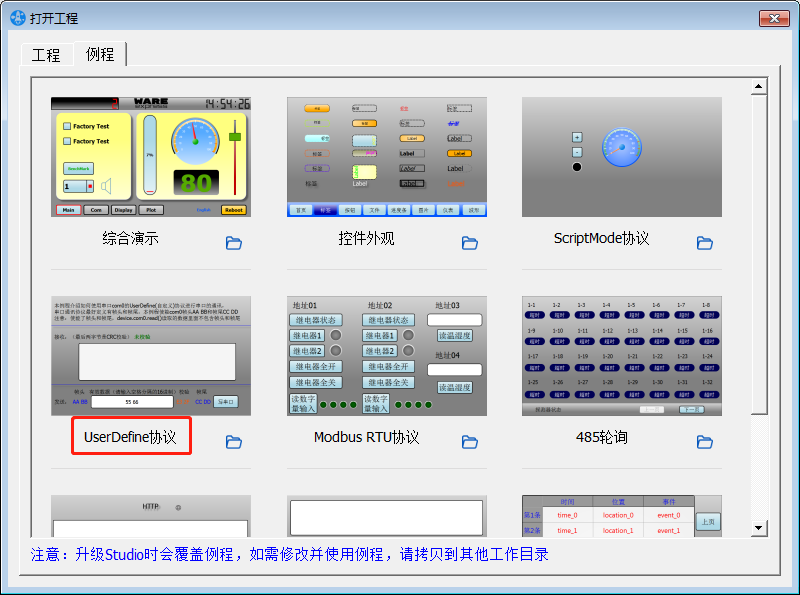Click the 控件外观 label
Screen dimensions: 800x595
[x=366, y=238]
